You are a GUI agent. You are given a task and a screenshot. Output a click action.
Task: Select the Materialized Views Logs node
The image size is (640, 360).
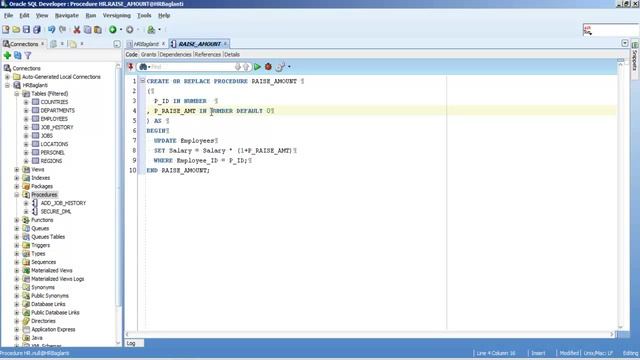[58, 279]
